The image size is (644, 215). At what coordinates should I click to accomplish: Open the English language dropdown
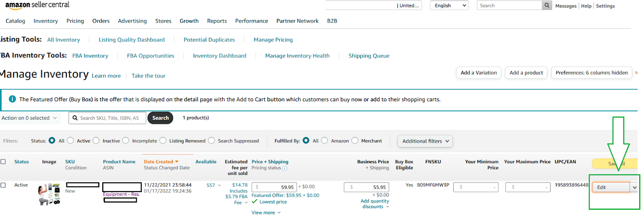pos(449,6)
